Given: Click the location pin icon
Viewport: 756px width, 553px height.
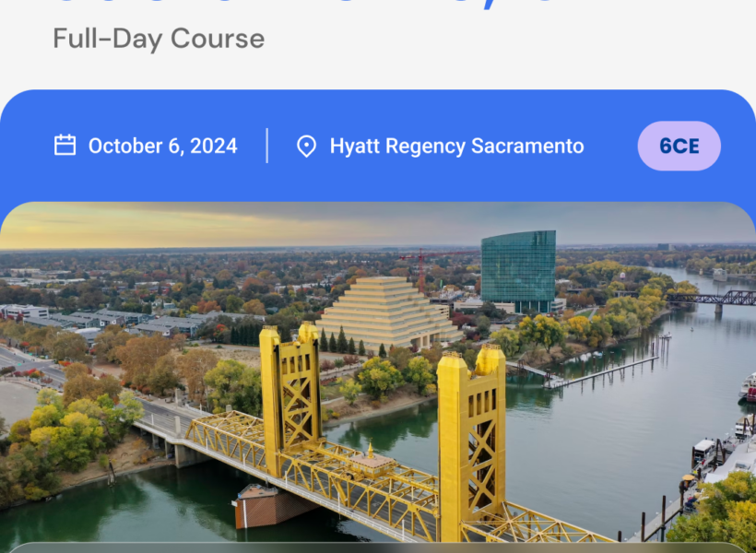Looking at the screenshot, I should [x=306, y=146].
